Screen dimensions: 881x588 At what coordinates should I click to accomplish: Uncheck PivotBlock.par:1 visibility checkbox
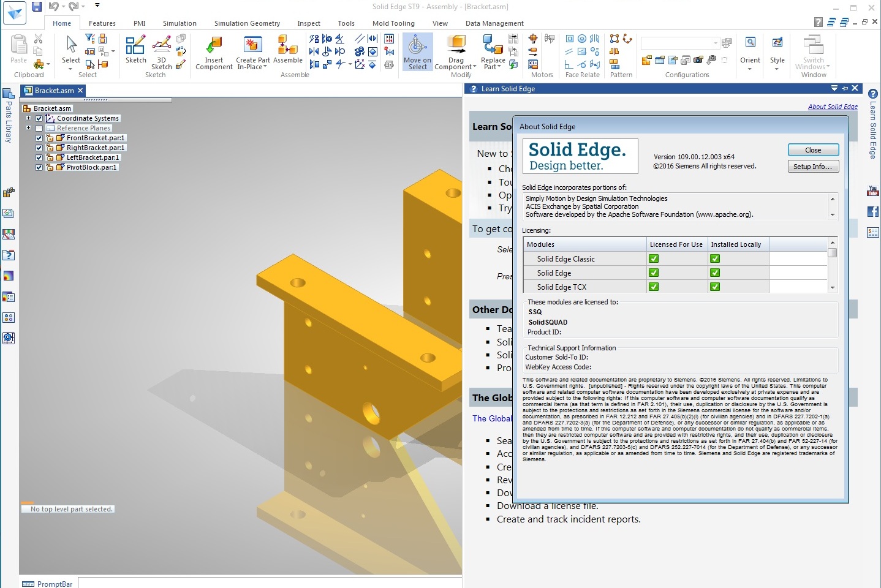tap(39, 167)
